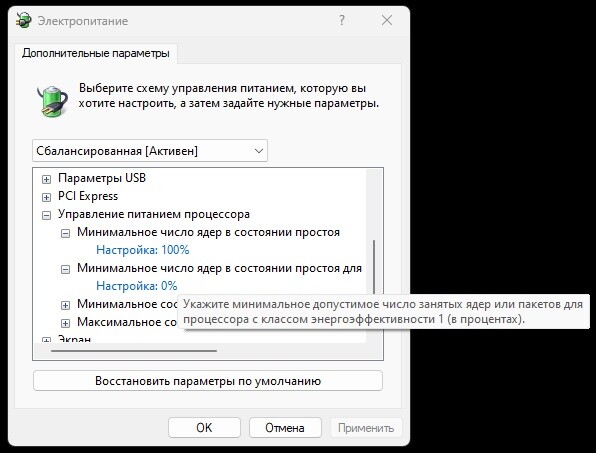The image size is (596, 453).
Task: Expand the PCI Express node
Action: pyautogui.click(x=46, y=197)
